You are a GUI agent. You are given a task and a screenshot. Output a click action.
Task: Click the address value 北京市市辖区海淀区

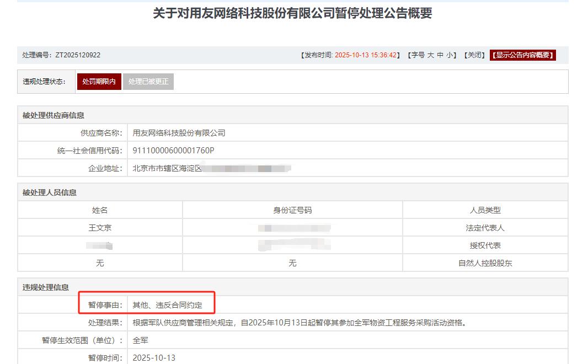[167, 168]
